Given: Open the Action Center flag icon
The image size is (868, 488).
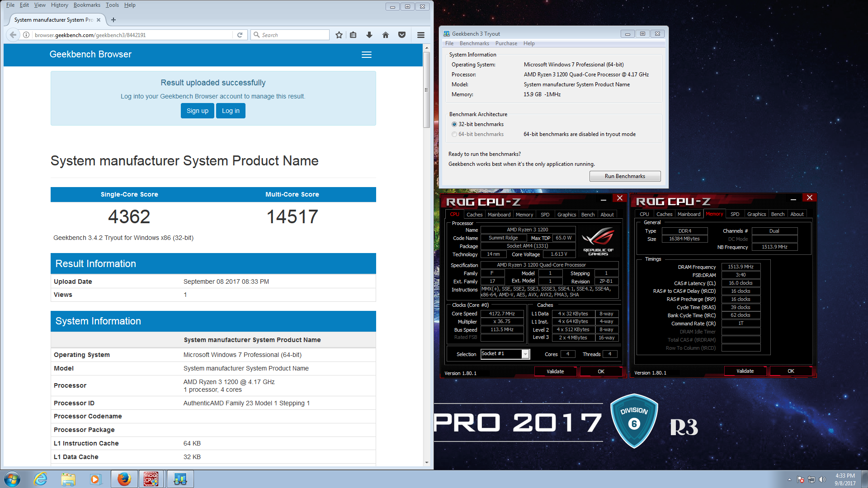Looking at the screenshot, I should tap(801, 479).
